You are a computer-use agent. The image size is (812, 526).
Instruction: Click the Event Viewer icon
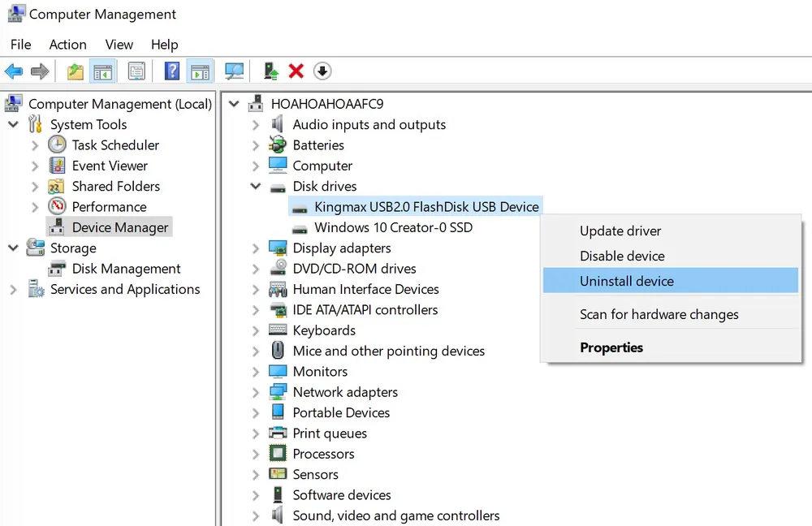click(x=57, y=166)
